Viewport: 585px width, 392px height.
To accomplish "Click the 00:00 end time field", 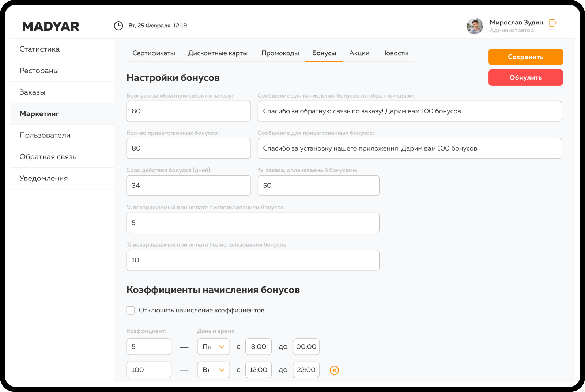I will pyautogui.click(x=306, y=347).
